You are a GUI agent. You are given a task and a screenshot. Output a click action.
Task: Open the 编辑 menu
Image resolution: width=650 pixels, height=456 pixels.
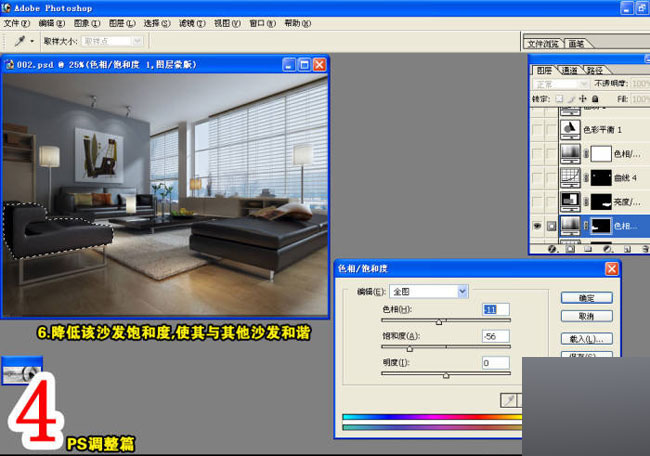(52, 23)
